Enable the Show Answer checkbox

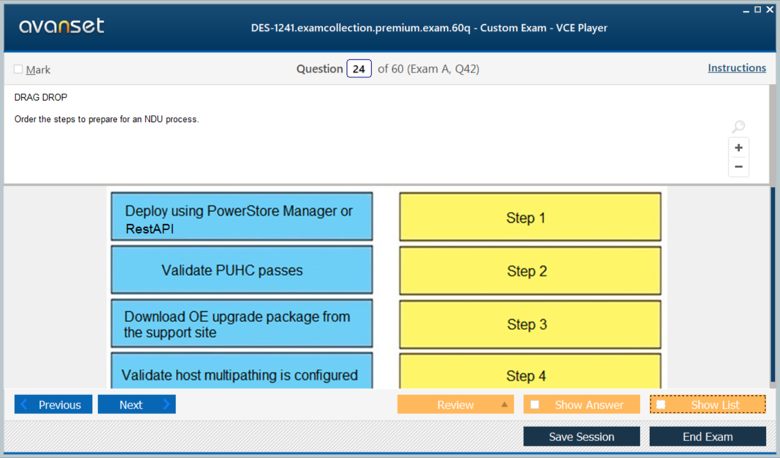[535, 404]
